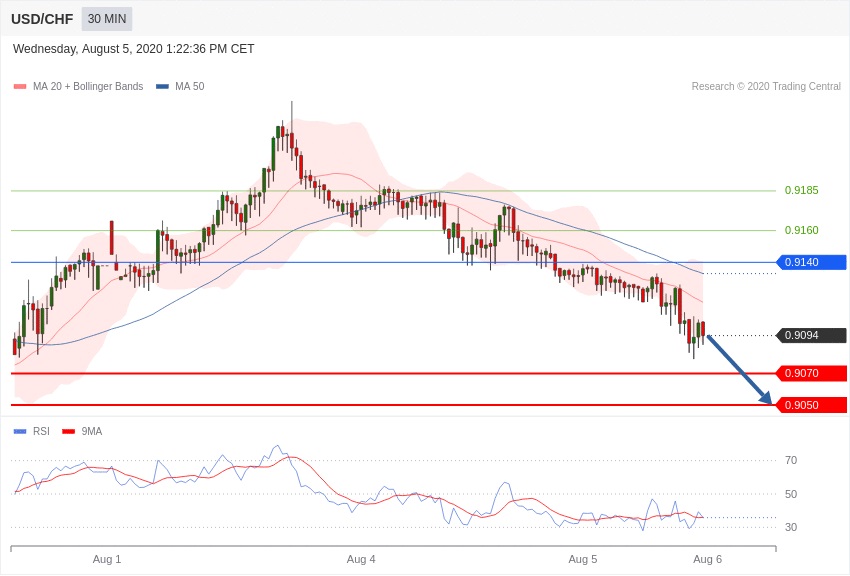Click the Aug 1 date axis label
This screenshot has width=850, height=576.
[x=107, y=559]
